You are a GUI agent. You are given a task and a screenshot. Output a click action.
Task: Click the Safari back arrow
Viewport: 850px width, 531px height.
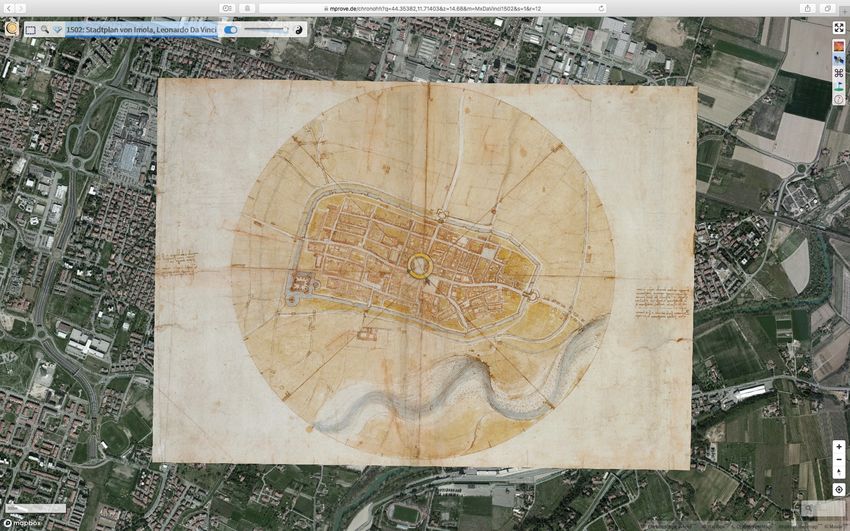pos(9,8)
